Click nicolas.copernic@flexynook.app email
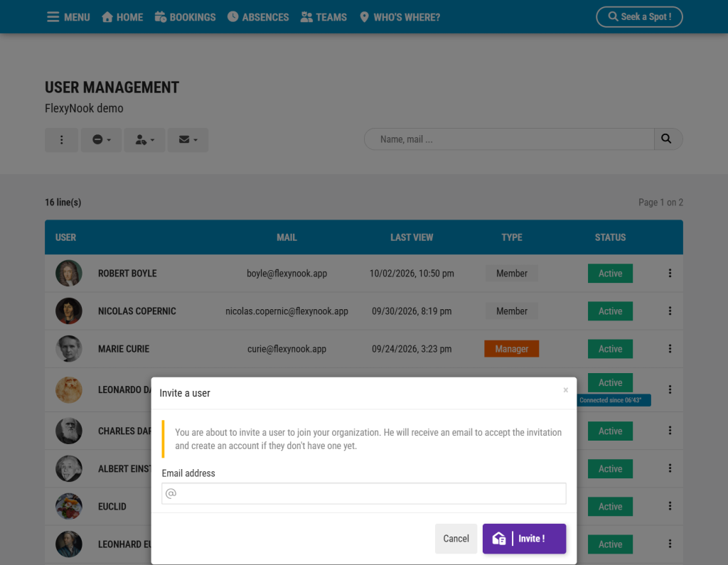Image resolution: width=728 pixels, height=565 pixels. coord(287,311)
